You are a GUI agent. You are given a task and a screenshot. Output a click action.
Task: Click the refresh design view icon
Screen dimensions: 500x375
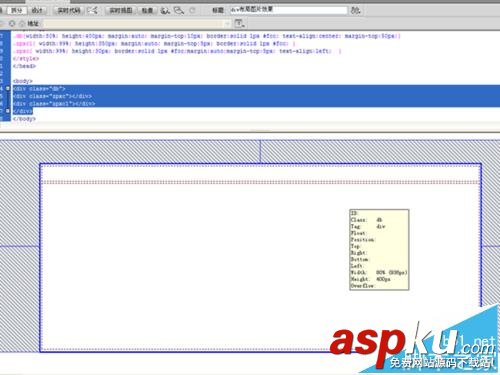click(192, 10)
